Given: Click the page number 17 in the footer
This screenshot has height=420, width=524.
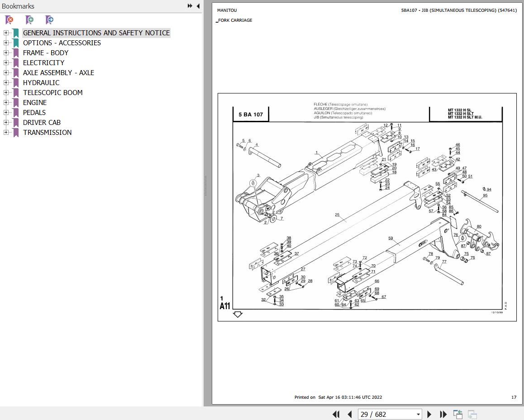Looking at the screenshot, I should pyautogui.click(x=514, y=397).
